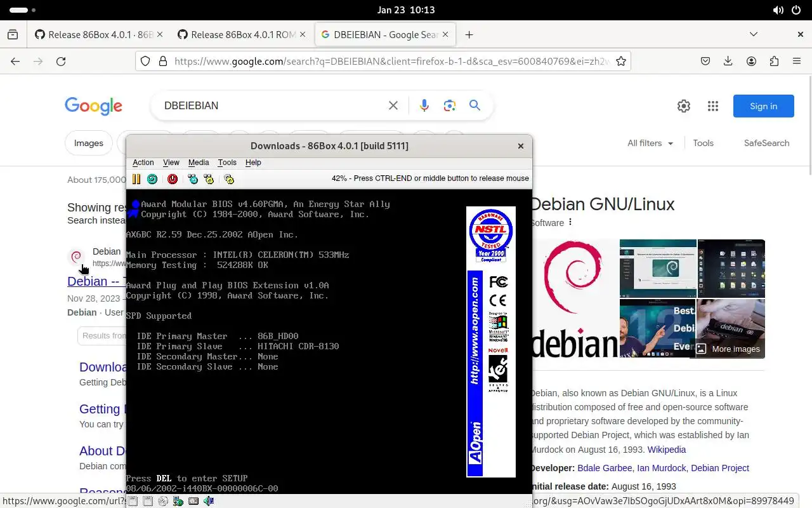
Task: Click the Google logo
Action: [93, 106]
